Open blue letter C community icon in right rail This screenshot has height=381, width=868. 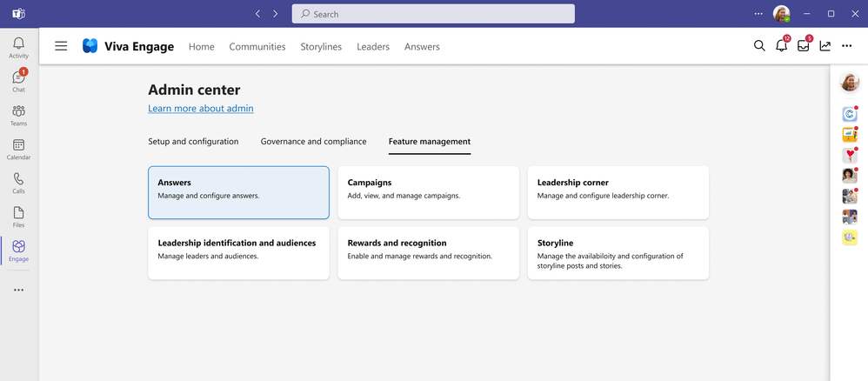[849, 114]
